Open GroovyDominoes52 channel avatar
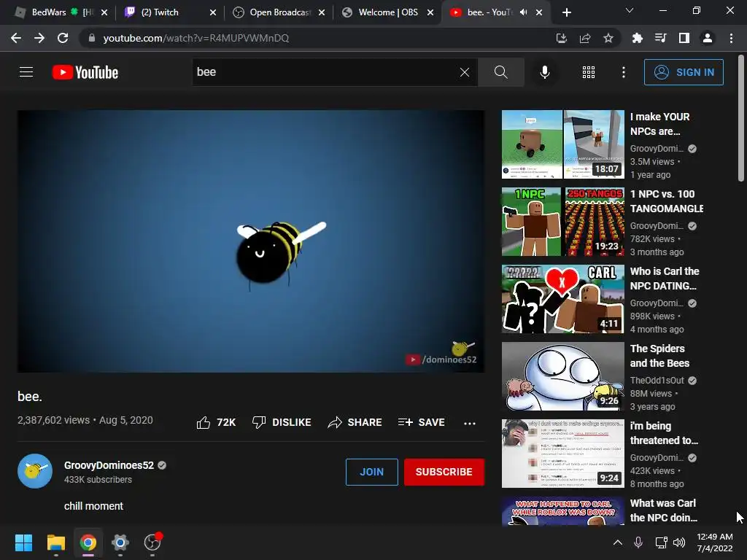The image size is (747, 560). (35, 471)
